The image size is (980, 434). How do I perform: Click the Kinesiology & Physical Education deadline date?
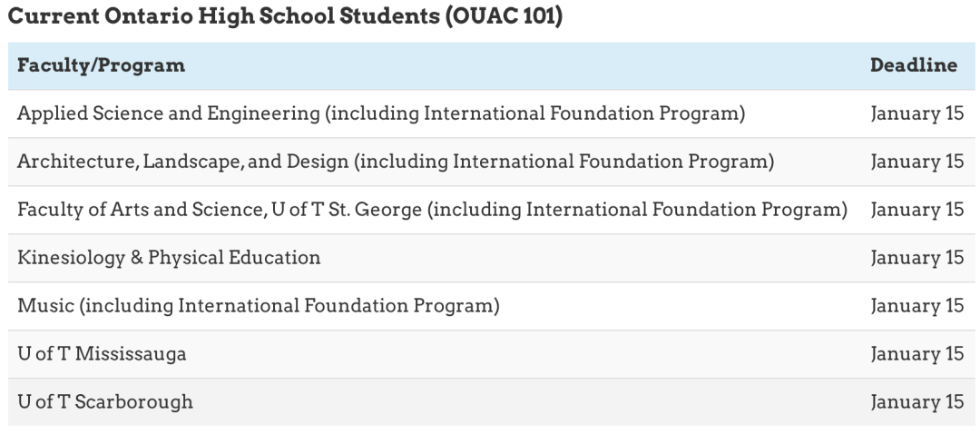click(x=916, y=258)
